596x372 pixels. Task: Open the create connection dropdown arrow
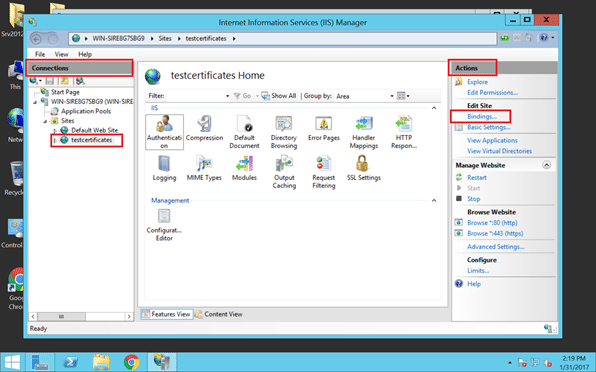(x=40, y=81)
